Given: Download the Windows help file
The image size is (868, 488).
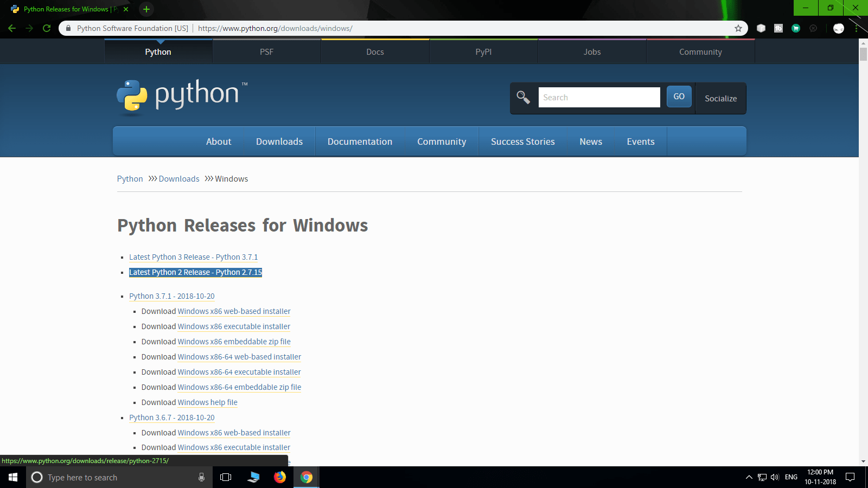Looking at the screenshot, I should [208, 402].
